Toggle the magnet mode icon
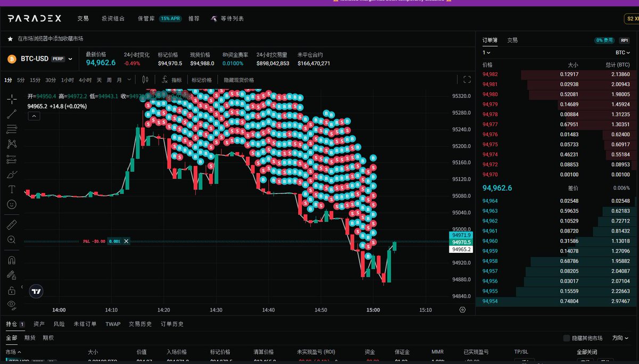Screen dimensions: 639x364 click(x=12, y=260)
